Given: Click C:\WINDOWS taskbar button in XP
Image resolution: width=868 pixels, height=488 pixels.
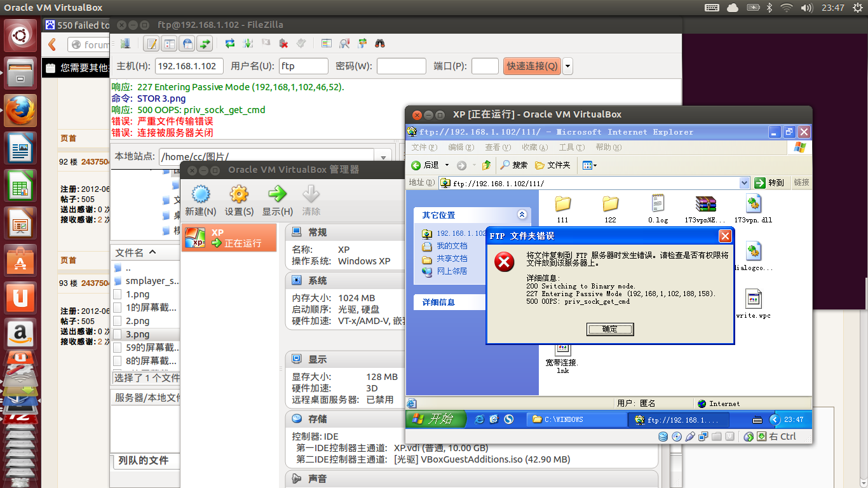Looking at the screenshot, I should (577, 419).
